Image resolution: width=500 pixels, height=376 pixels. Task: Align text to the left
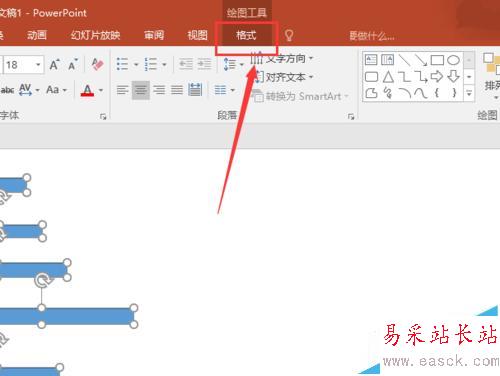(122, 90)
